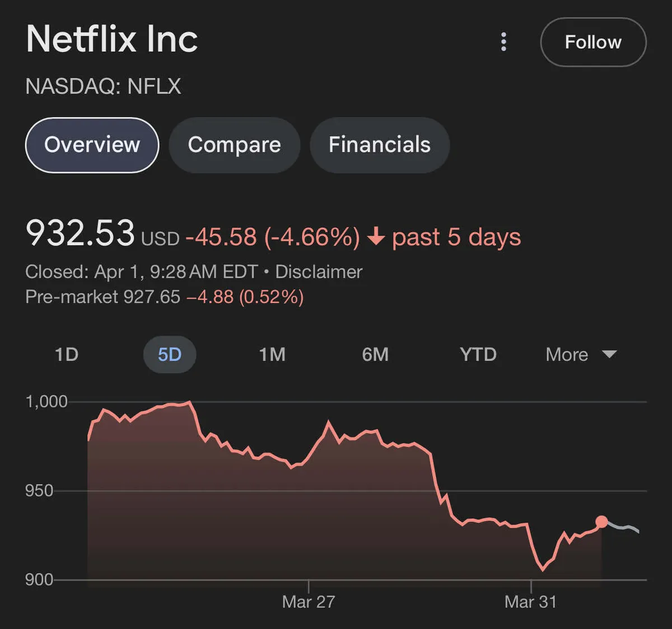Expand the More time ranges dropdown
This screenshot has height=629, width=672.
click(581, 354)
